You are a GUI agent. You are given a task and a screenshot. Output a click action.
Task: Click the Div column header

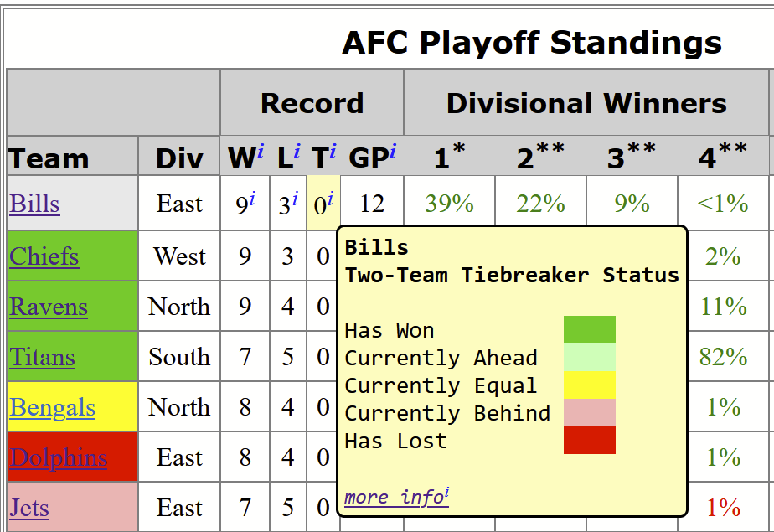(x=179, y=158)
